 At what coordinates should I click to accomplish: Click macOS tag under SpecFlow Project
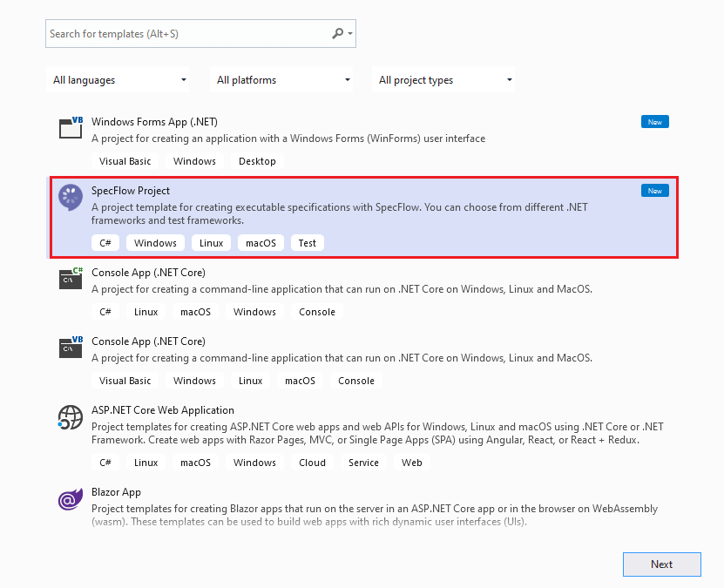point(261,243)
